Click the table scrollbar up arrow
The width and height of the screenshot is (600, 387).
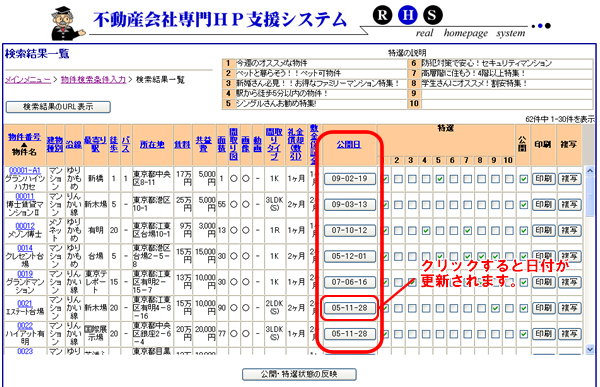(x=590, y=171)
